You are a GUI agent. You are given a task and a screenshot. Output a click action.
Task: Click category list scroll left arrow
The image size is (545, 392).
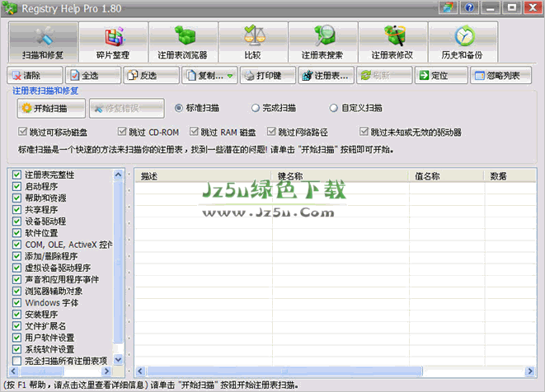click(13, 371)
